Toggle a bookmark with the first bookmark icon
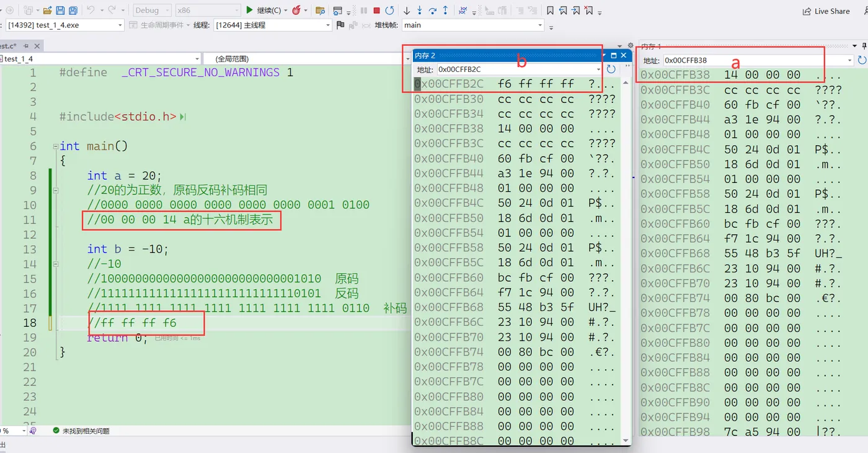 tap(550, 11)
